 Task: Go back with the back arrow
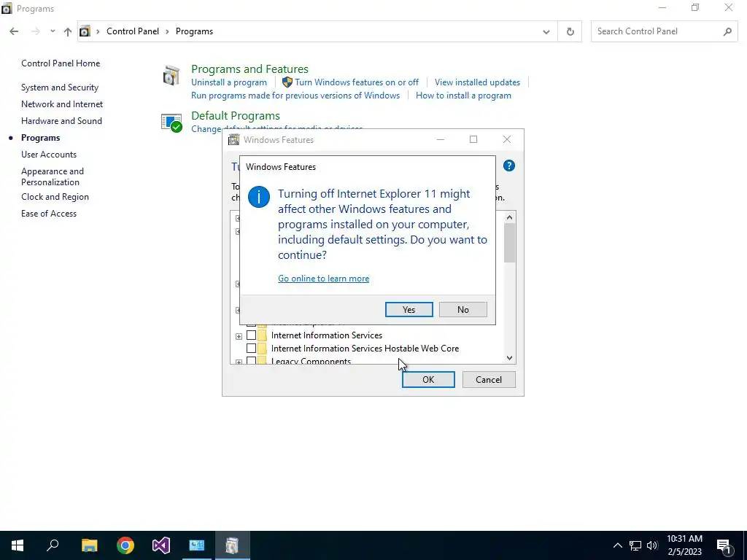14,31
